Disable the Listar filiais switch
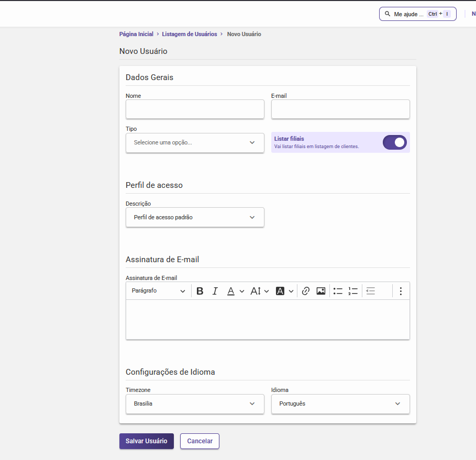This screenshot has width=476, height=460. (x=394, y=142)
